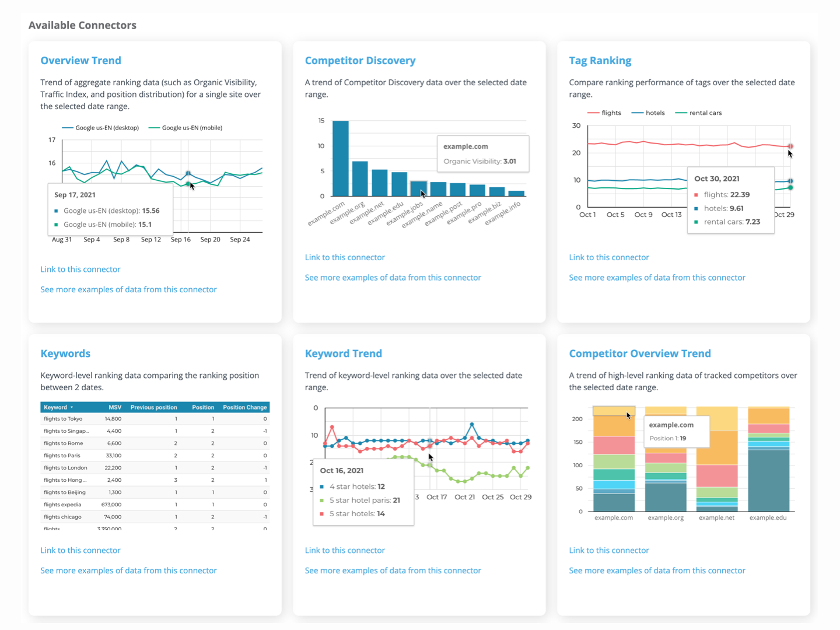Viewport: 840px width, 630px height.
Task: Click the example.org bar in Competitor Discovery
Action: 360,178
